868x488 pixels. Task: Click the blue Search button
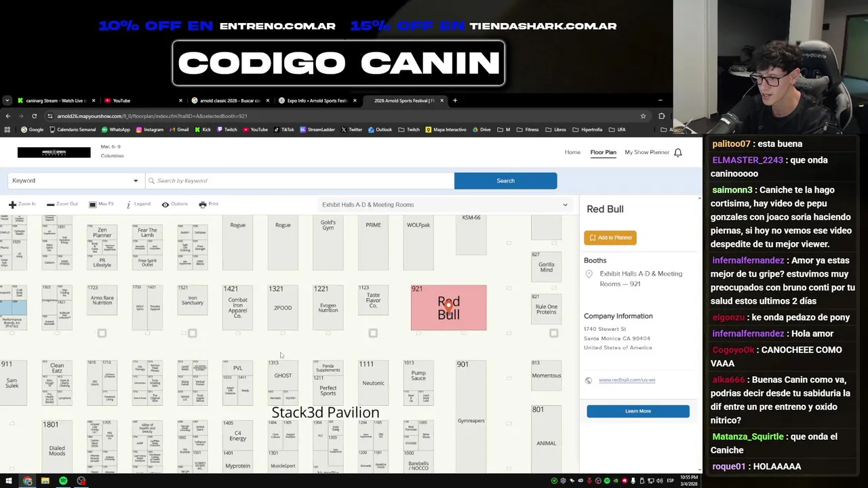(505, 181)
